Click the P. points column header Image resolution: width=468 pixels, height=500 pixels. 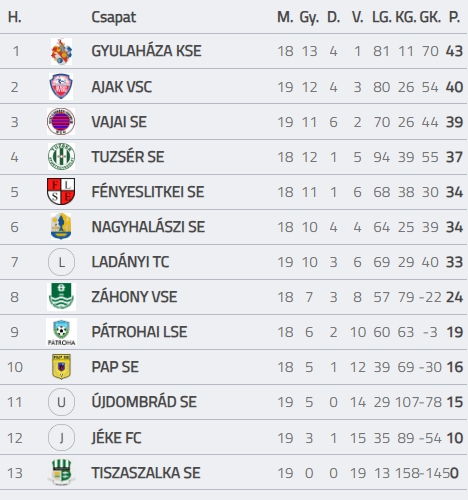pos(455,17)
